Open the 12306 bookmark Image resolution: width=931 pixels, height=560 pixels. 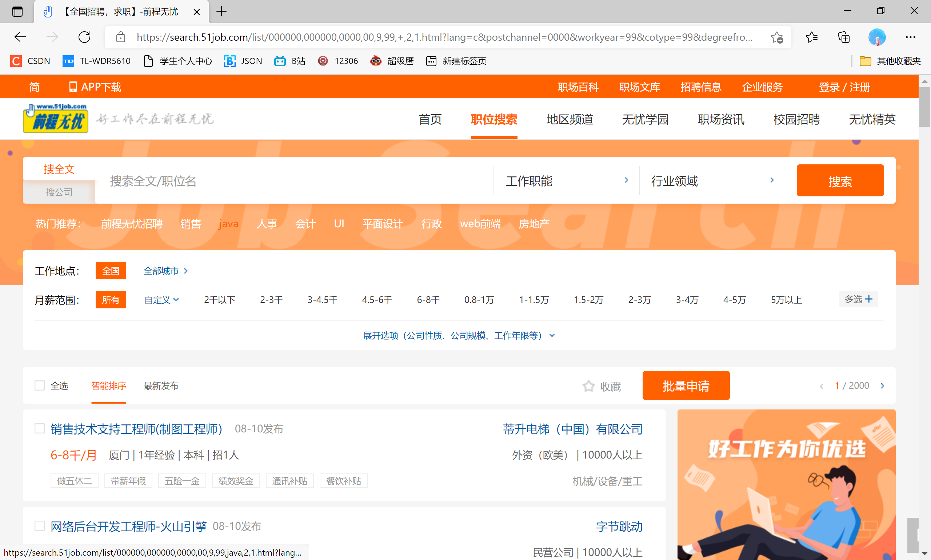point(338,61)
